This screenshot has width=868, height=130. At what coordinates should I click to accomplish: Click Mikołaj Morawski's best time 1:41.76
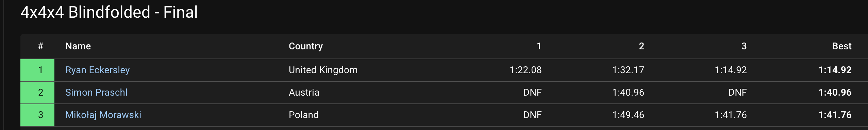[835, 115]
